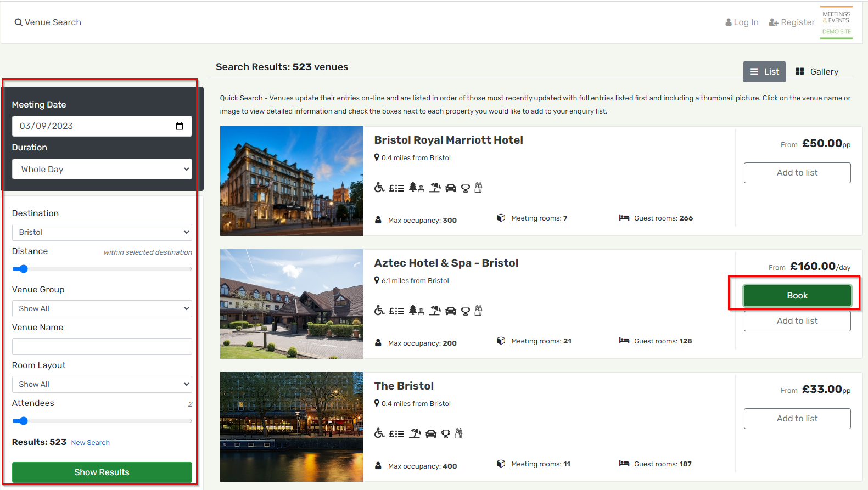Adjust the Distance slider handle

(23, 269)
